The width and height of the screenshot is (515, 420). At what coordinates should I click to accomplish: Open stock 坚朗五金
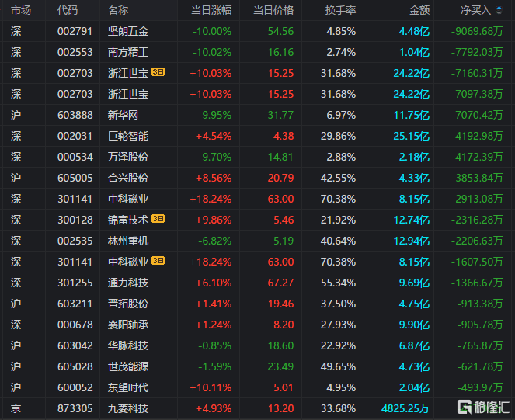tap(128, 32)
